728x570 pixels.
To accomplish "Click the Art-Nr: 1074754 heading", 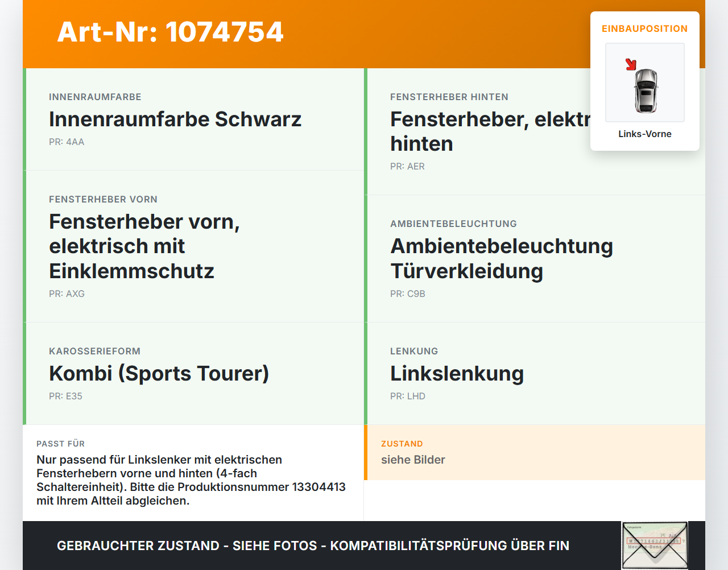I will [170, 32].
